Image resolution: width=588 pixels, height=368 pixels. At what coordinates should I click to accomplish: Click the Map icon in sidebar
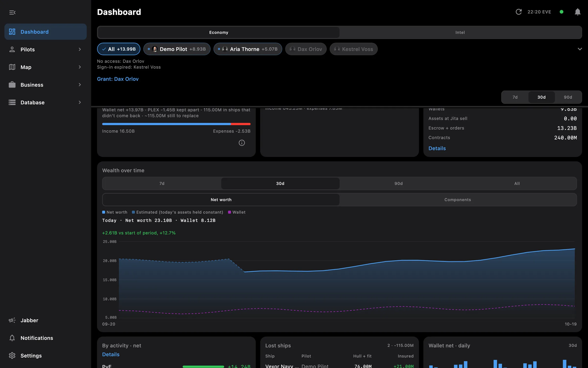click(x=12, y=67)
